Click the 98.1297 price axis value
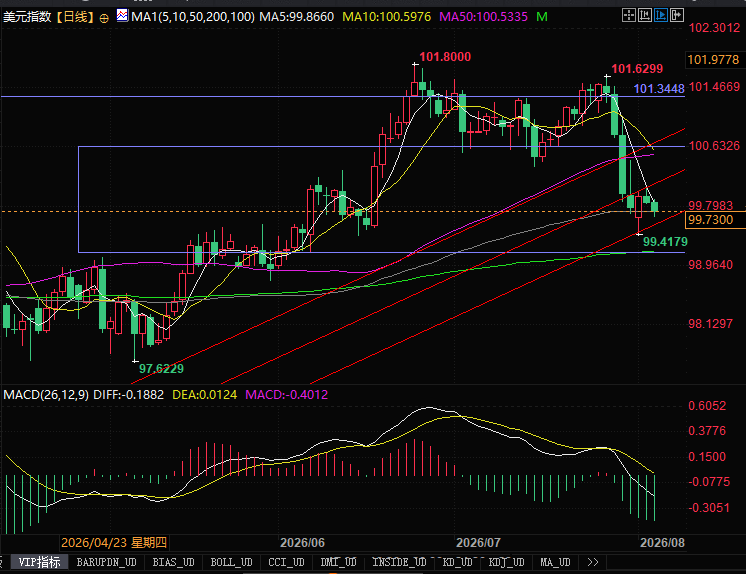Image resolution: width=746 pixels, height=574 pixels. (x=711, y=324)
